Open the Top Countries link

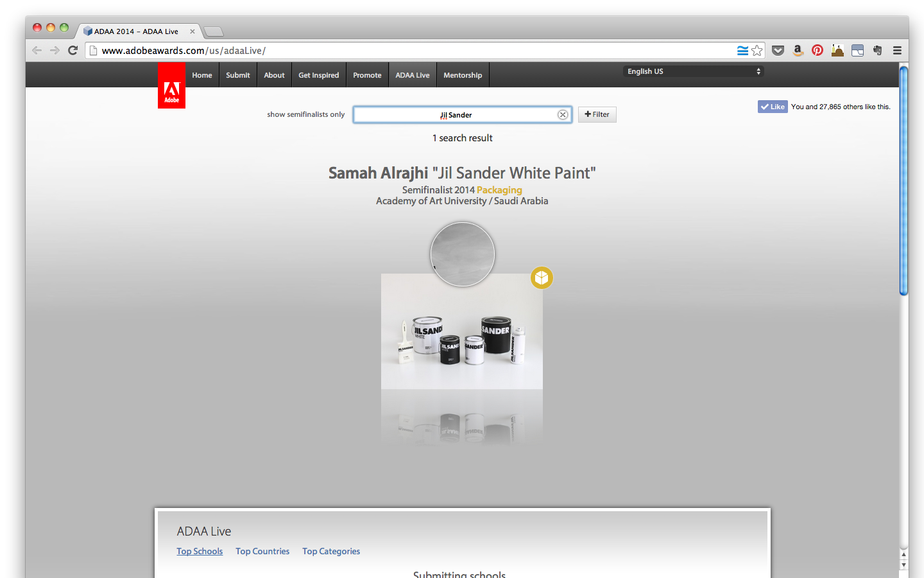[x=262, y=551]
